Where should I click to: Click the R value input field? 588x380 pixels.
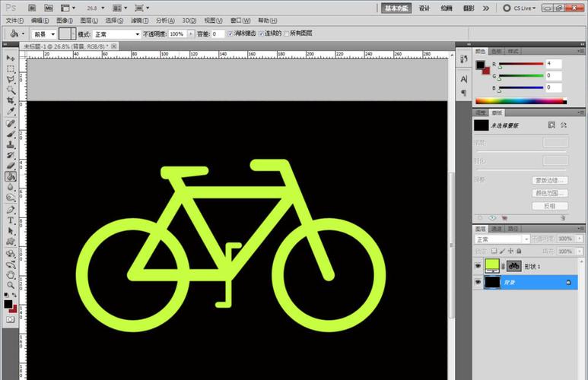(553, 64)
